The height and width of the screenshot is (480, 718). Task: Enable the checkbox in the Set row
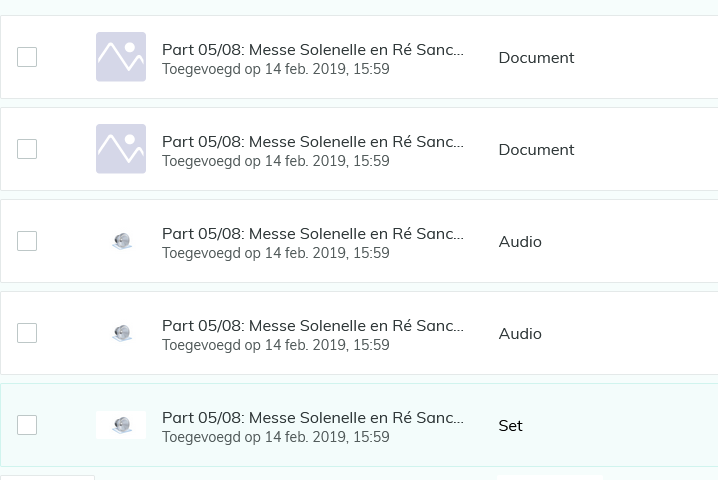coord(27,425)
